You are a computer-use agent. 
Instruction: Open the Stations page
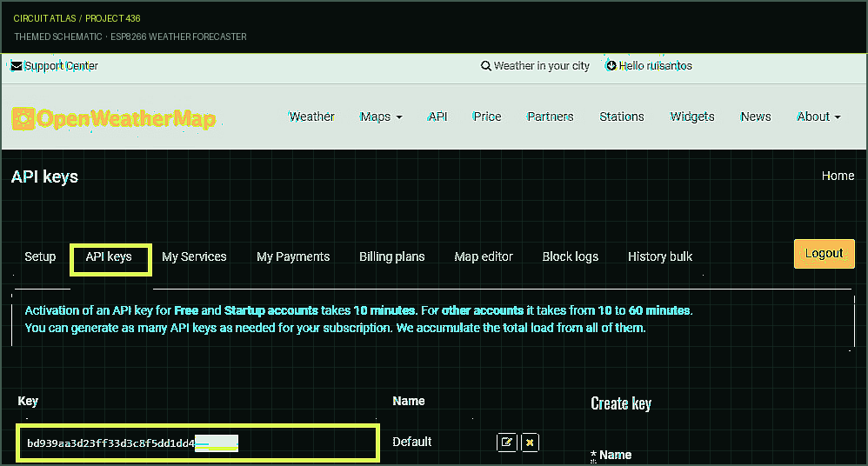click(x=622, y=116)
